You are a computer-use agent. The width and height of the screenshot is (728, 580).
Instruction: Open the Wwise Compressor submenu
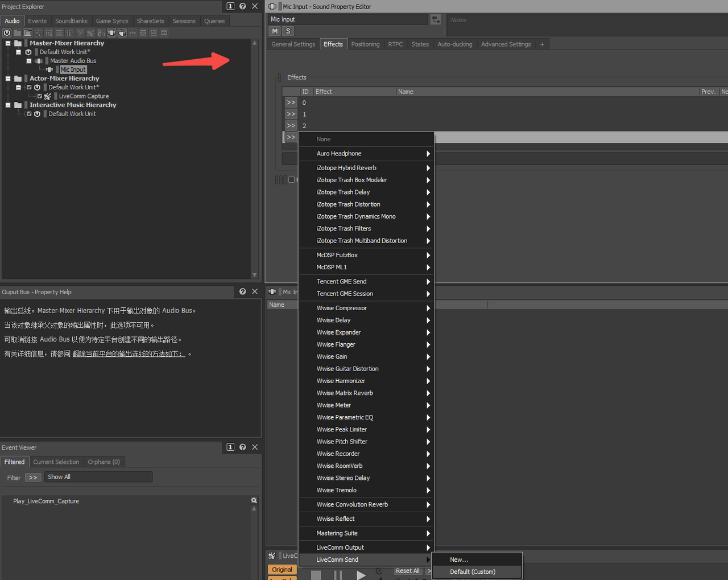tap(366, 308)
